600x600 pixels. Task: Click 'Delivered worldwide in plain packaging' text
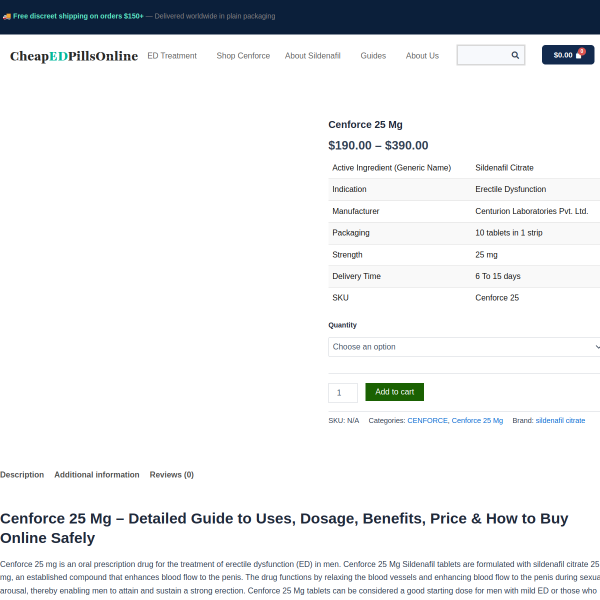(x=215, y=16)
